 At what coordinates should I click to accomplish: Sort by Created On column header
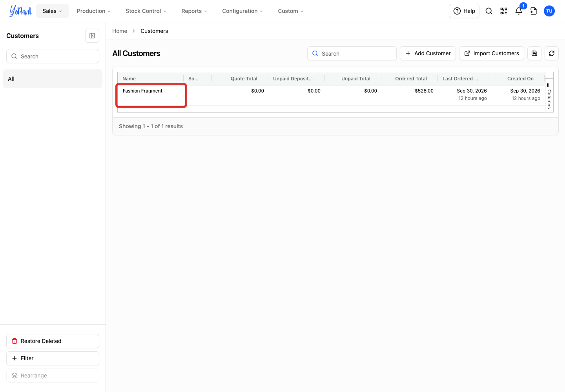coord(518,78)
